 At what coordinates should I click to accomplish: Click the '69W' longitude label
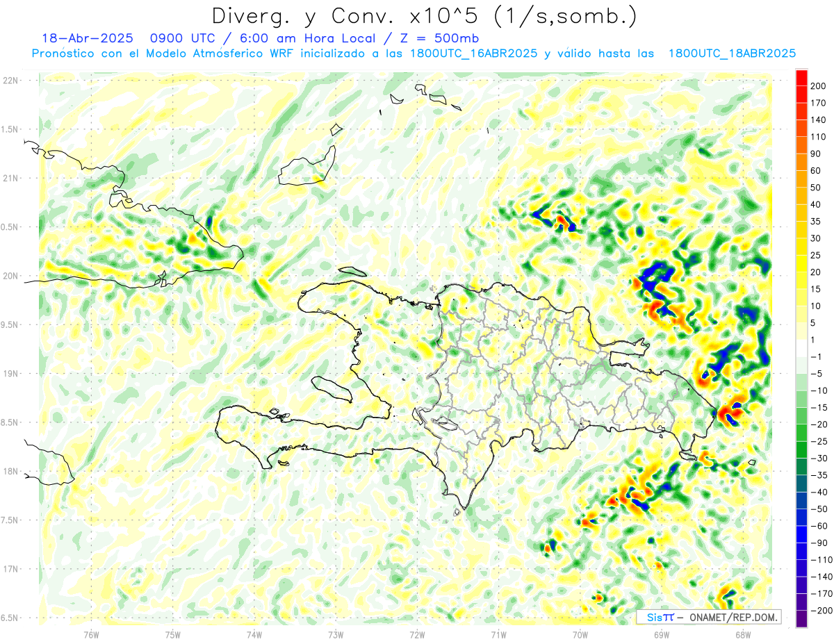click(661, 634)
